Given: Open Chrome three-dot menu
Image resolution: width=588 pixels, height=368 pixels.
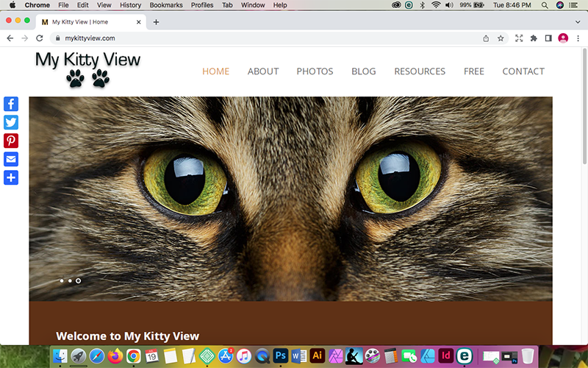Looking at the screenshot, I should pos(578,38).
